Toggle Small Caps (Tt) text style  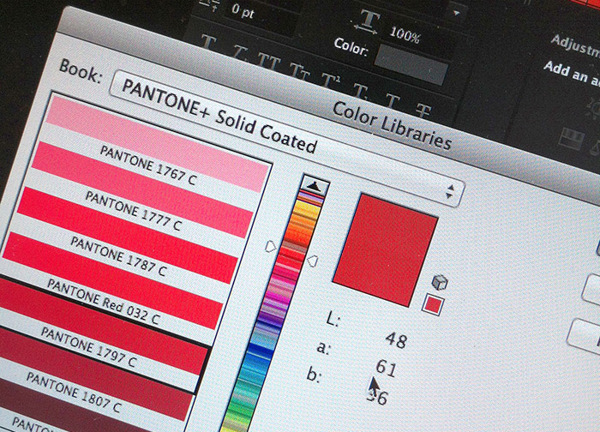(x=301, y=71)
